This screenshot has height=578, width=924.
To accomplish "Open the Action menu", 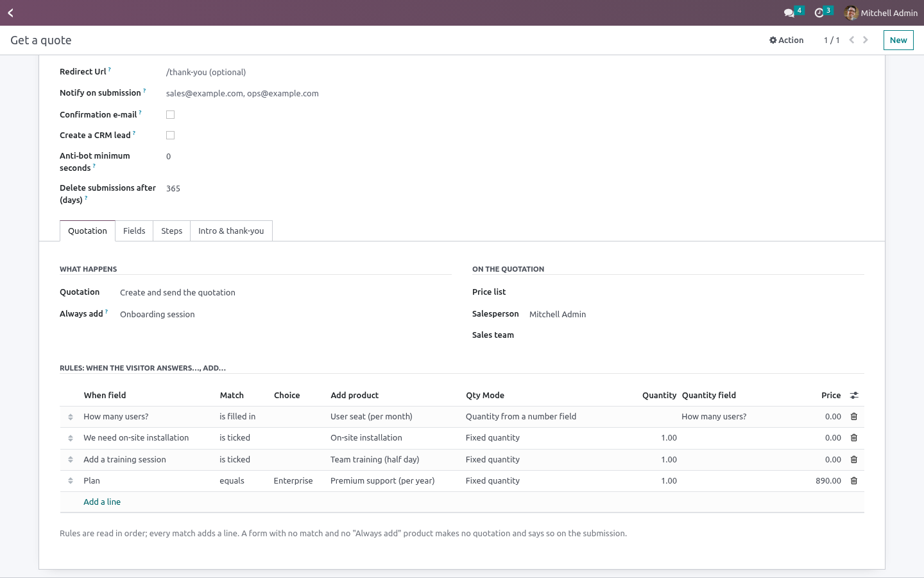I will (x=786, y=40).
